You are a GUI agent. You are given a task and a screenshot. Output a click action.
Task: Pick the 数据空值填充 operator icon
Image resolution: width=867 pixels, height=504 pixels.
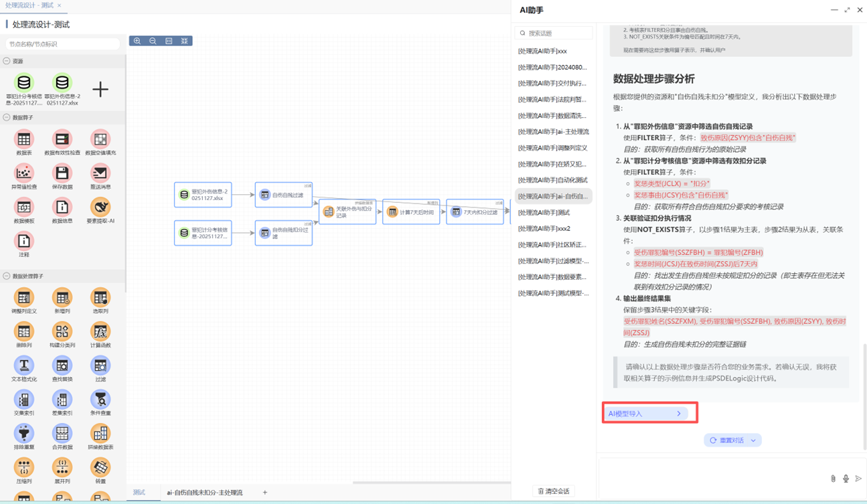click(x=100, y=139)
